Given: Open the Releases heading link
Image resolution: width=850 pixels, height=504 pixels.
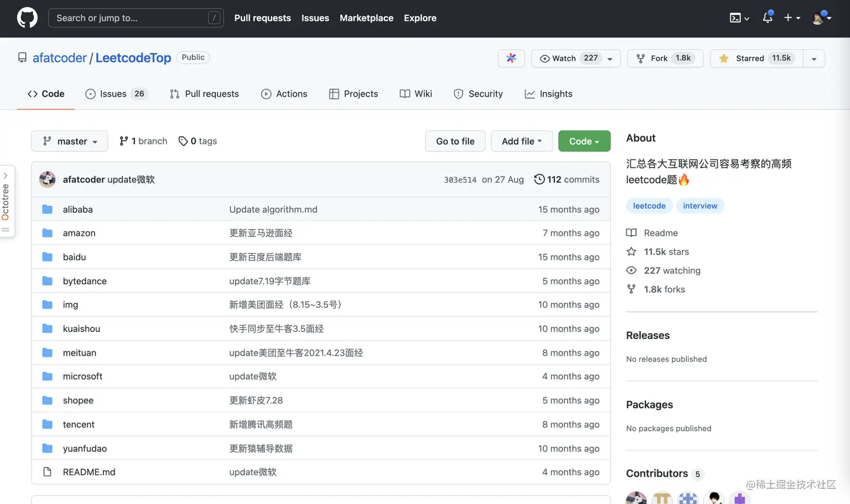Looking at the screenshot, I should click(x=648, y=335).
